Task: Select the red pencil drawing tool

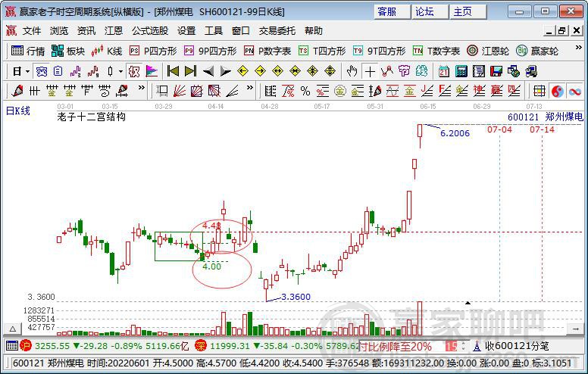Action: 17,91
